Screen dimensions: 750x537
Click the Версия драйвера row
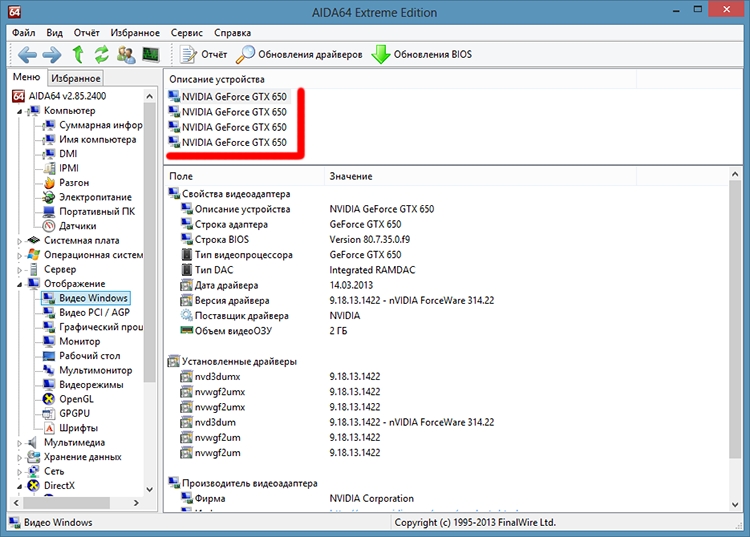click(x=337, y=301)
